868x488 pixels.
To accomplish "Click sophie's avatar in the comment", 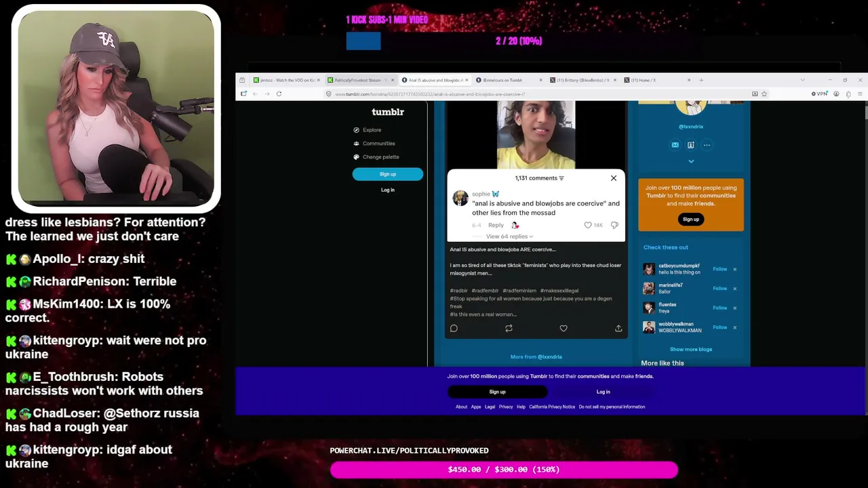I will tap(460, 198).
